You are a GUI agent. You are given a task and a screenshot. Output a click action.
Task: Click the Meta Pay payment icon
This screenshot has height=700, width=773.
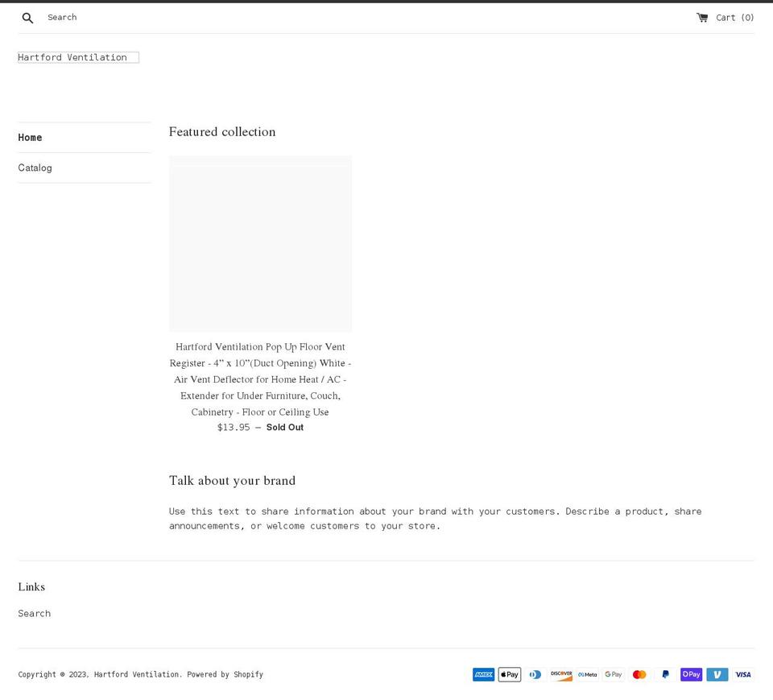(x=587, y=674)
